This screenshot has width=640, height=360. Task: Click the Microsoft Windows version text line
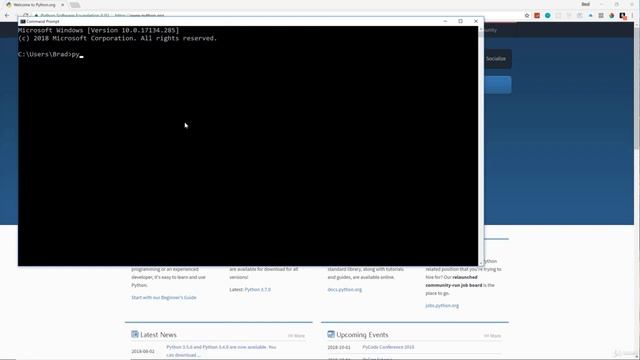pyautogui.click(x=98, y=30)
